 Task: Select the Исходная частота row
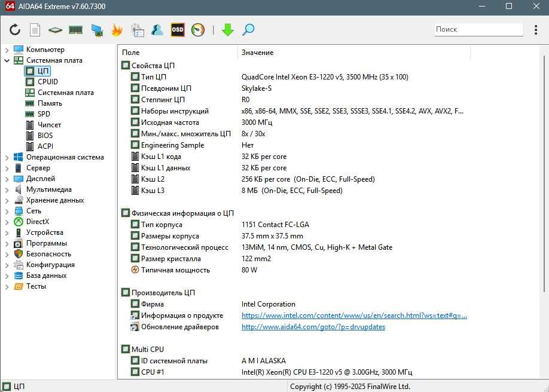tap(294, 122)
